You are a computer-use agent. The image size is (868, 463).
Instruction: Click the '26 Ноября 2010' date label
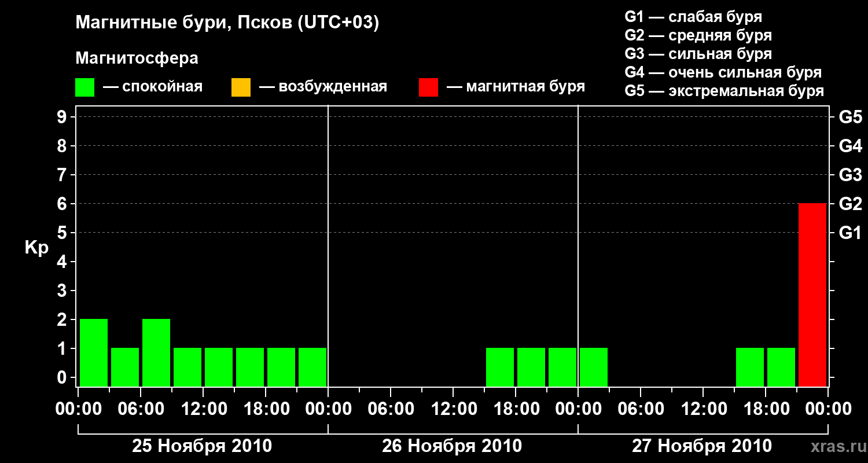point(452,446)
